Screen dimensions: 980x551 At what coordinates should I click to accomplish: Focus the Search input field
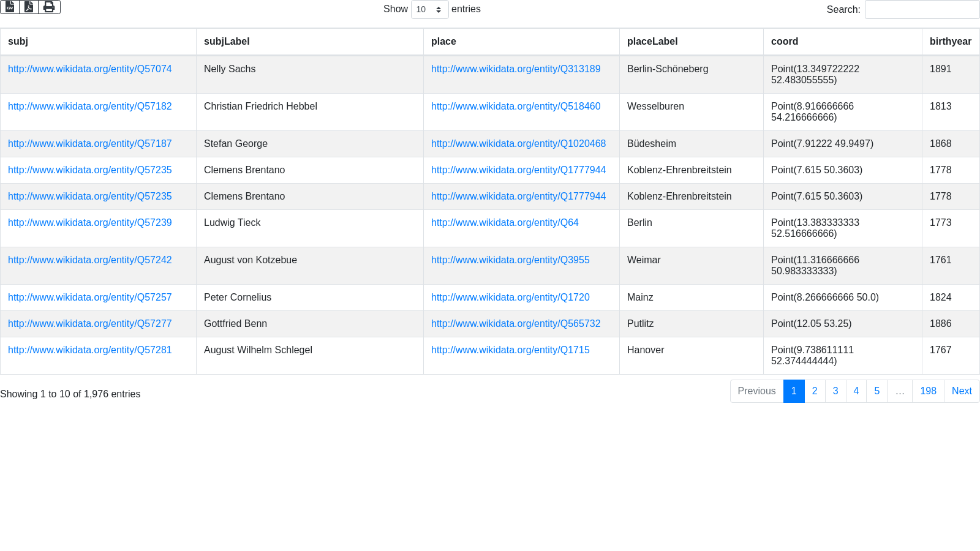tap(922, 10)
